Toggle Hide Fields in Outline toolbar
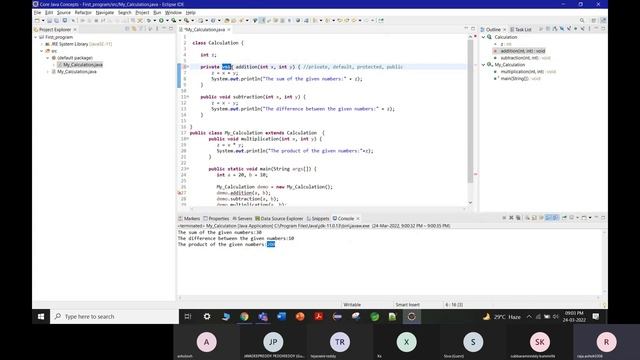This screenshot has height=360, width=640. 562,29
